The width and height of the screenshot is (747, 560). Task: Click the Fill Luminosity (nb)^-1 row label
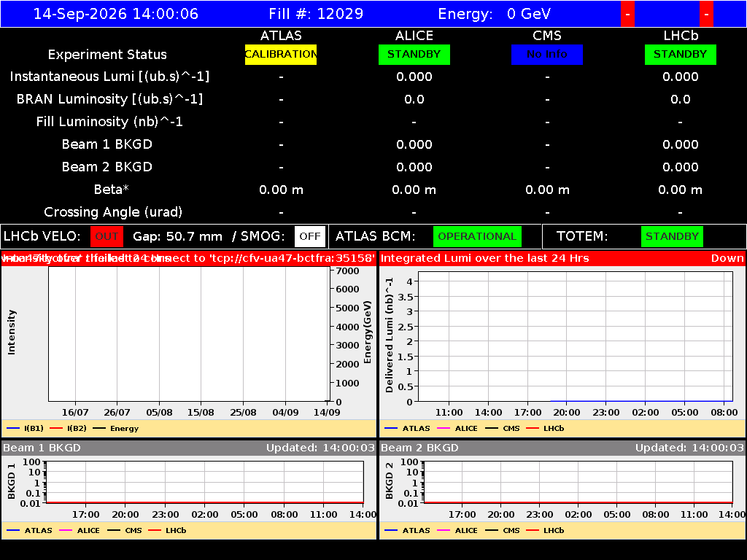109,122
